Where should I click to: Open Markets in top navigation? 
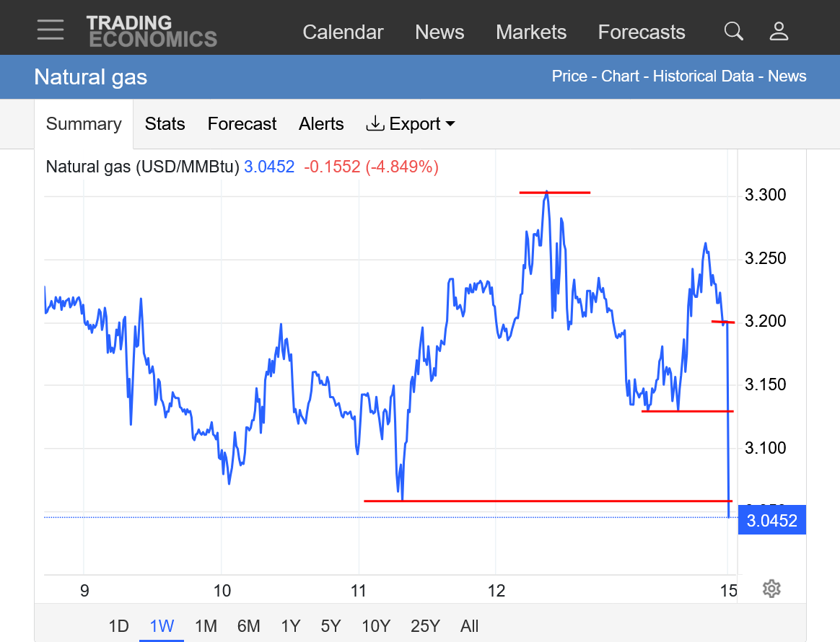[531, 32]
